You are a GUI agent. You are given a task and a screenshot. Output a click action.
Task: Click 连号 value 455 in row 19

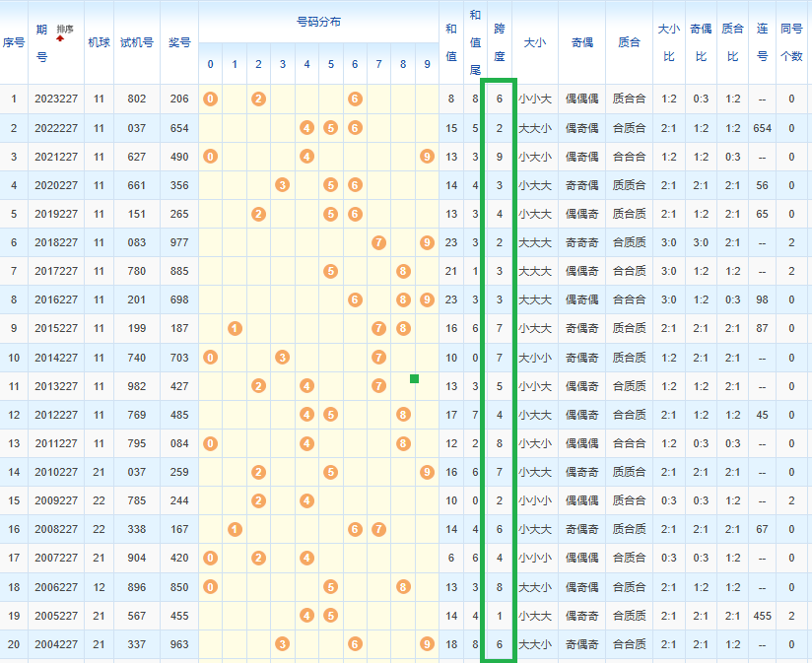[762, 615]
